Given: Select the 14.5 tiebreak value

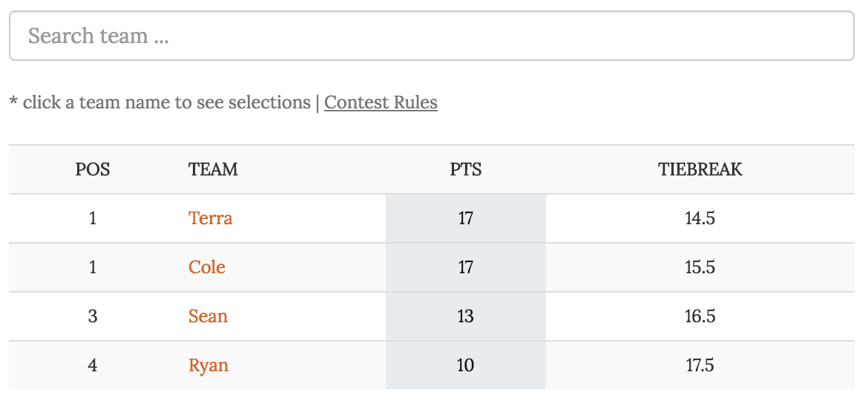Looking at the screenshot, I should (x=700, y=218).
